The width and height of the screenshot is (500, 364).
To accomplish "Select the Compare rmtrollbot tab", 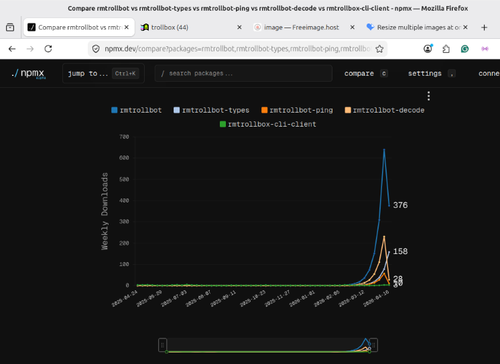I will [x=79, y=27].
